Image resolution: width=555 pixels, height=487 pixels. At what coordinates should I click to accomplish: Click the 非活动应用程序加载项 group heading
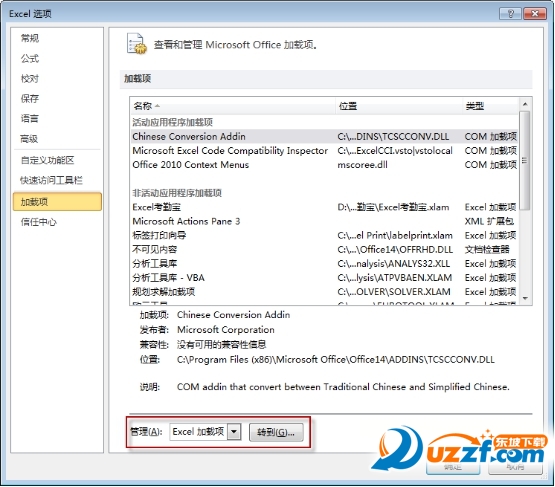177,193
